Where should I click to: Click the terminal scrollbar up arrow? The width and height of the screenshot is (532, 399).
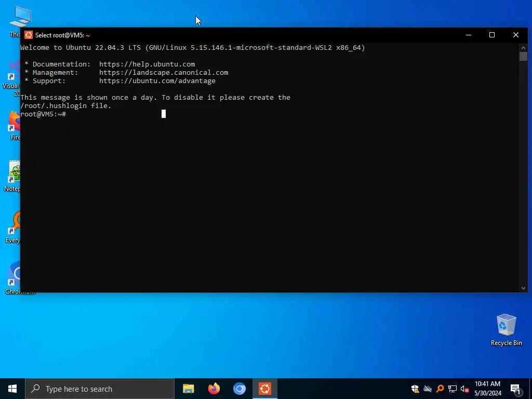(523, 47)
